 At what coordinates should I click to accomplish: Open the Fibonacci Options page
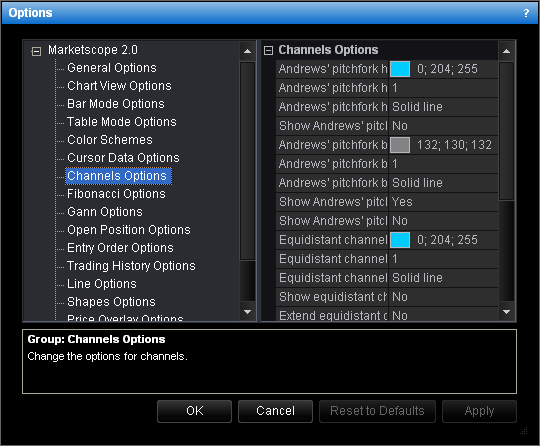(x=116, y=194)
